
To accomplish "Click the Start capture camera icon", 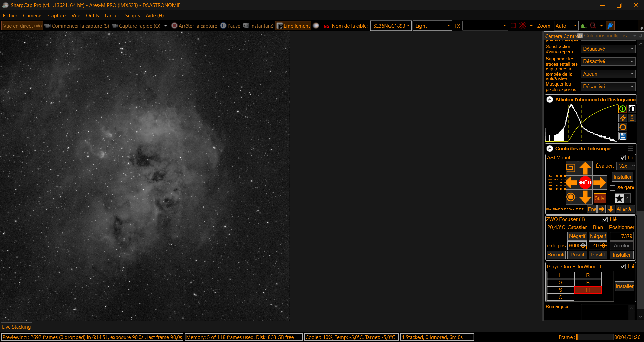I will point(47,26).
